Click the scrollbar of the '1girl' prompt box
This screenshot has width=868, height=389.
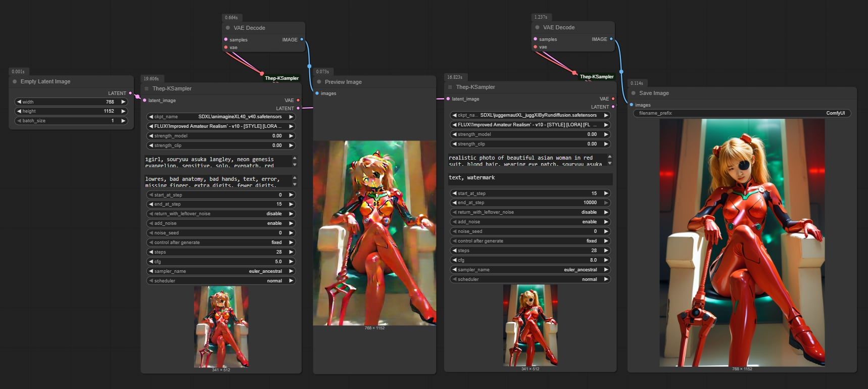click(x=295, y=162)
